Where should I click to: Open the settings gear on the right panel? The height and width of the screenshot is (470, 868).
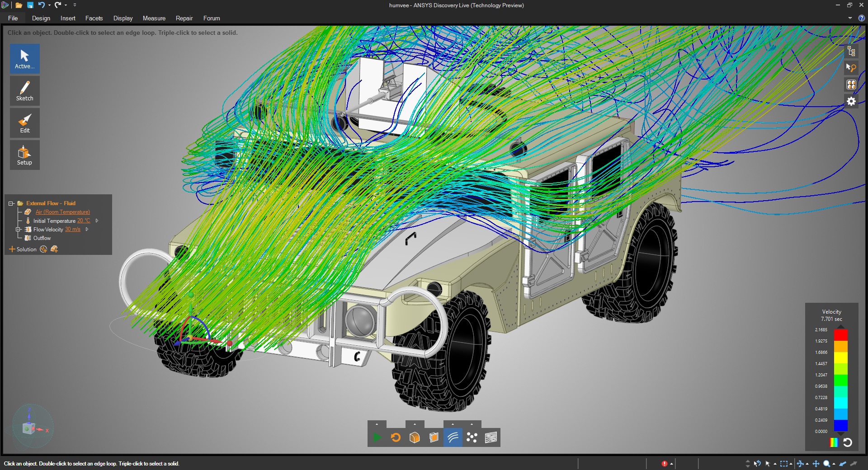[x=851, y=101]
